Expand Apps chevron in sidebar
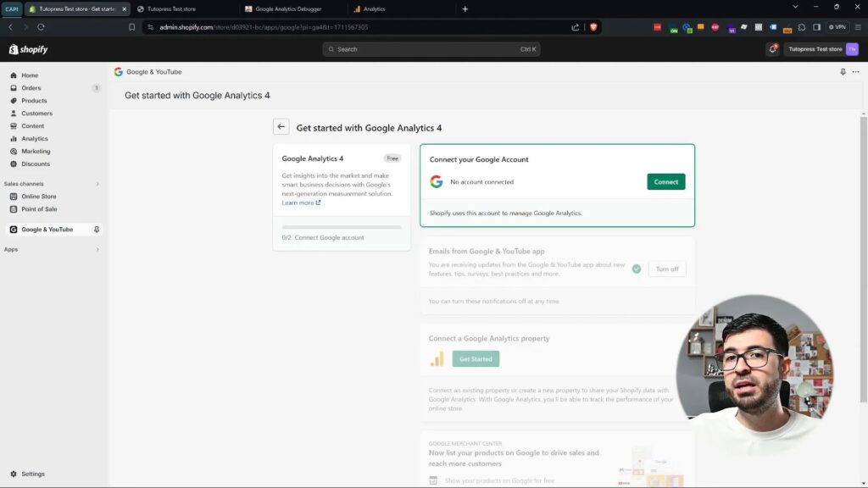Viewport: 868px width, 488px height. [x=97, y=250]
